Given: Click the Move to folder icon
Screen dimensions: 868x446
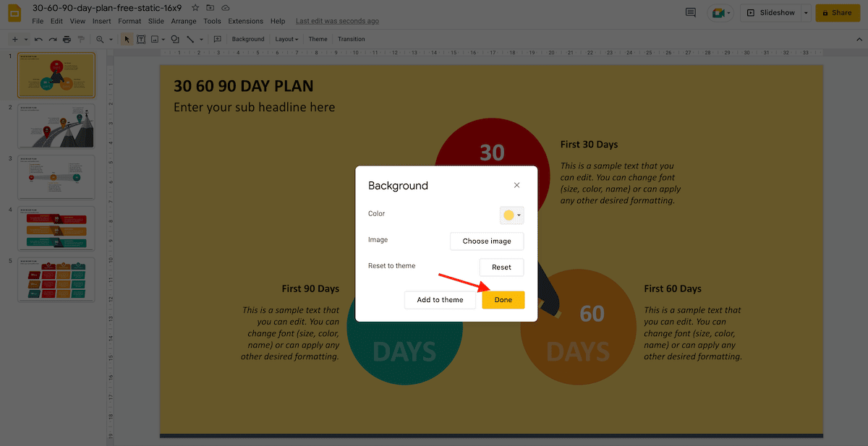Looking at the screenshot, I should tap(210, 7).
